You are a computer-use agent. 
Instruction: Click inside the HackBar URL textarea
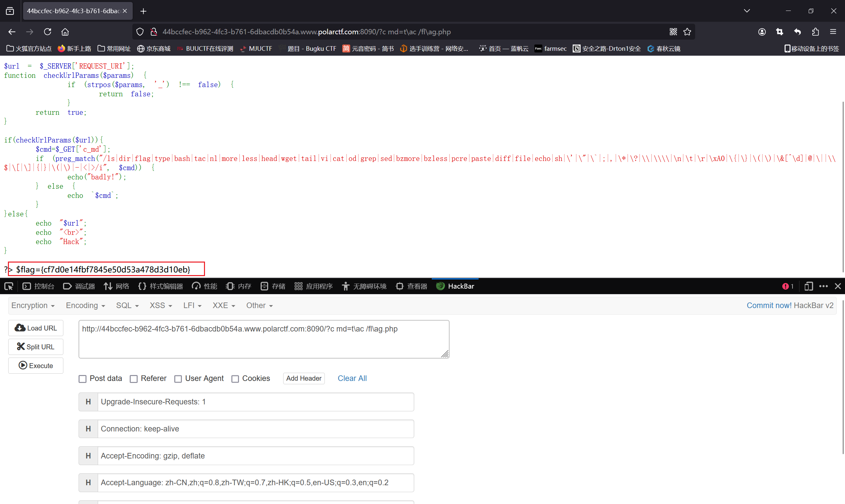point(264,339)
